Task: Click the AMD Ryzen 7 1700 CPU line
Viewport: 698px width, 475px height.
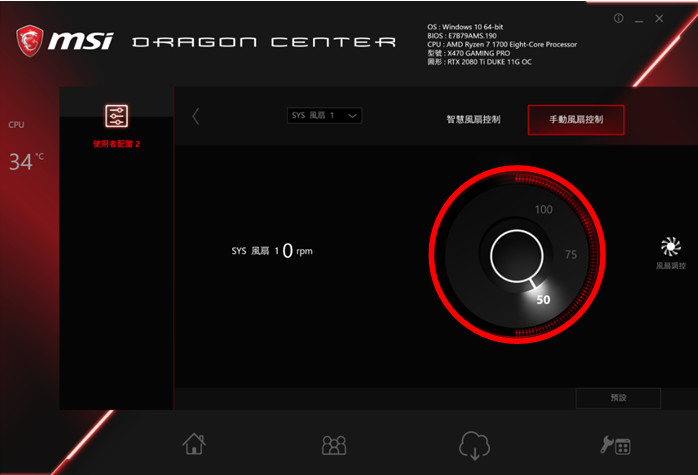Action: tap(502, 45)
